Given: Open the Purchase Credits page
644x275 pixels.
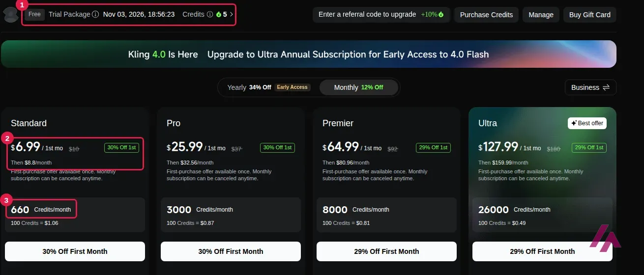Looking at the screenshot, I should point(486,15).
